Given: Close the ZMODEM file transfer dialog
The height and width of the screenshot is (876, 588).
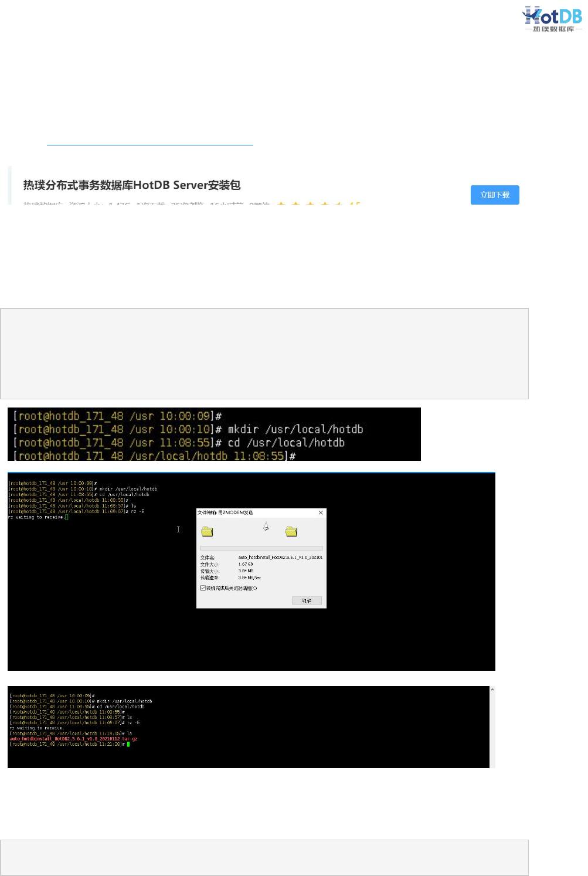Looking at the screenshot, I should 321,512.
